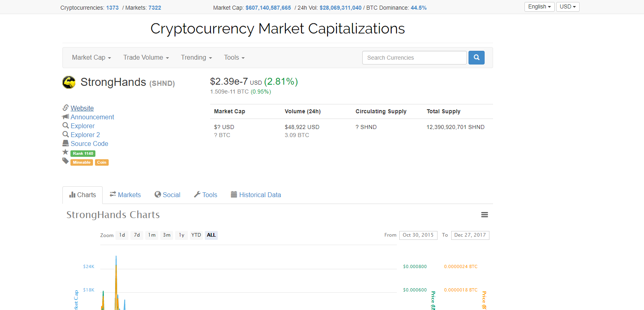Set chart zoom to 7d

pyautogui.click(x=137, y=235)
